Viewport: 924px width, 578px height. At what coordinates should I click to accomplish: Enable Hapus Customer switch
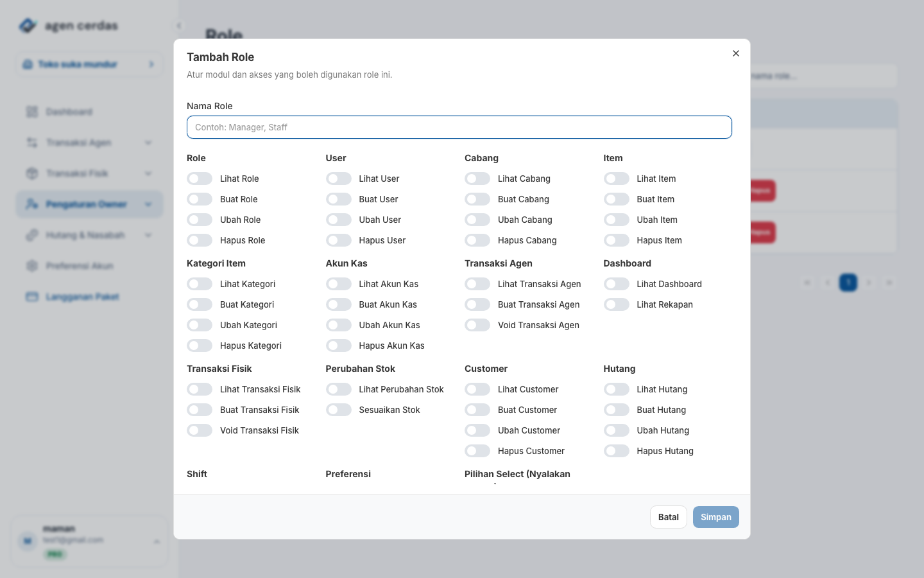pos(477,451)
